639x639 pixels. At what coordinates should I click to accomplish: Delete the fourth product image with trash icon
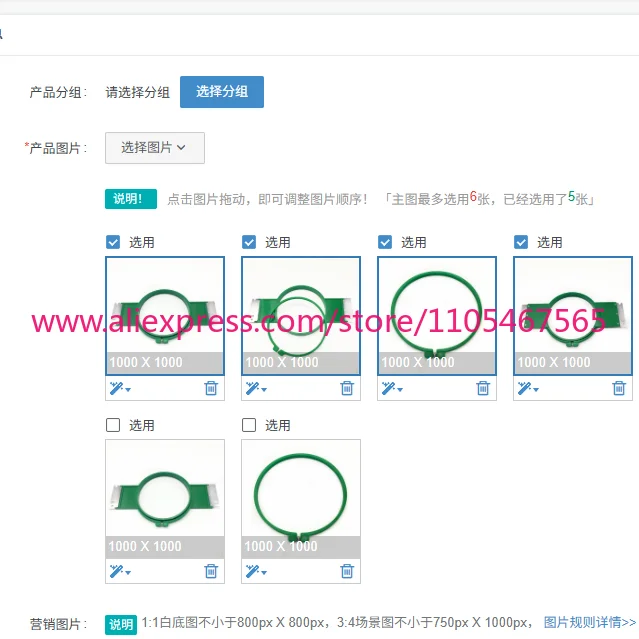[619, 388]
